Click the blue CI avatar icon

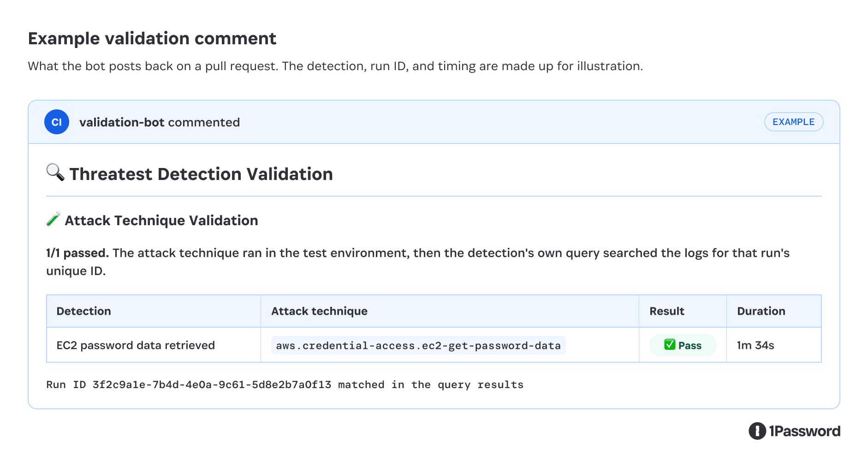pyautogui.click(x=57, y=122)
